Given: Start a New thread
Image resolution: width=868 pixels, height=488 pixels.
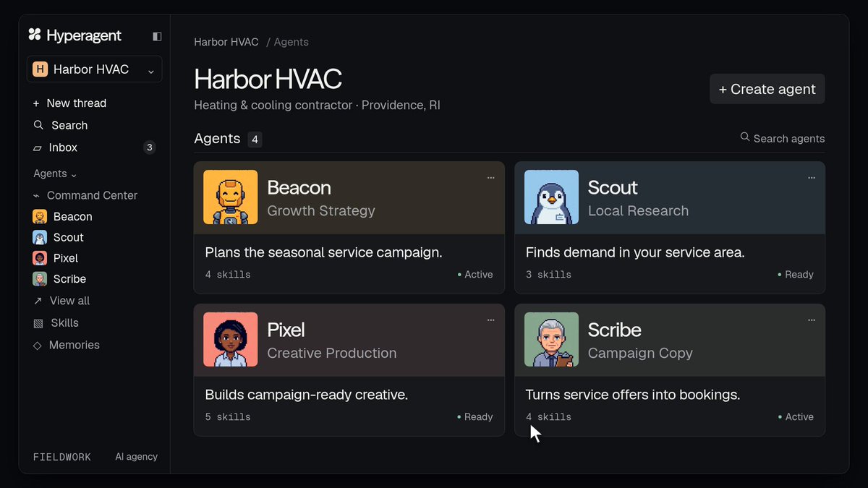Looking at the screenshot, I should [69, 103].
